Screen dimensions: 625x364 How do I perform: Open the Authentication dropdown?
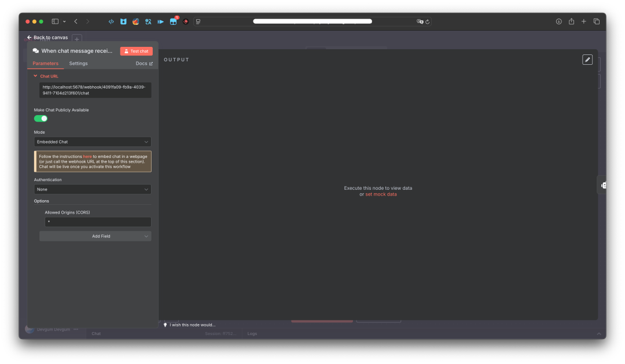[x=93, y=189]
